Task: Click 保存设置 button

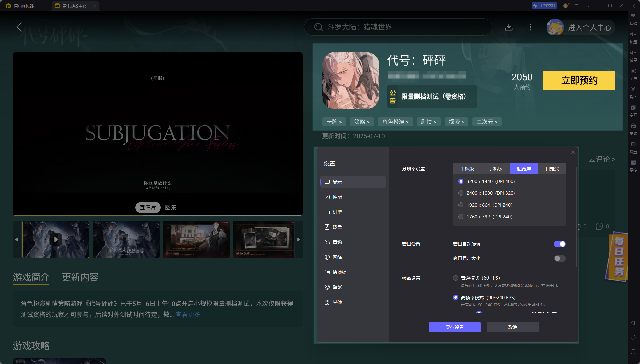Action: (x=454, y=327)
